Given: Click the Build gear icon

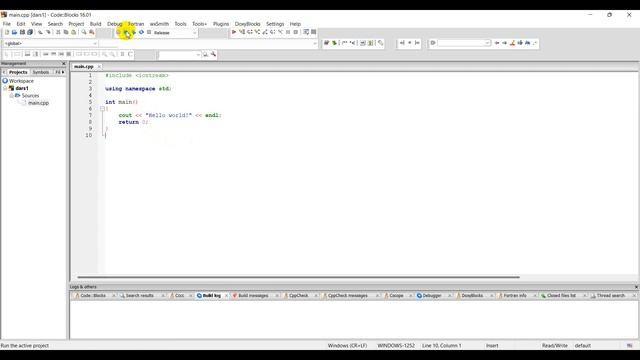Looking at the screenshot, I should pyautogui.click(x=118, y=32).
